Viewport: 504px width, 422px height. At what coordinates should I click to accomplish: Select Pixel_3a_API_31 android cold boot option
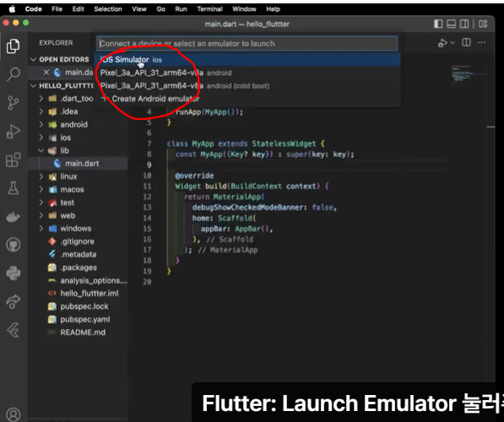[x=248, y=86]
